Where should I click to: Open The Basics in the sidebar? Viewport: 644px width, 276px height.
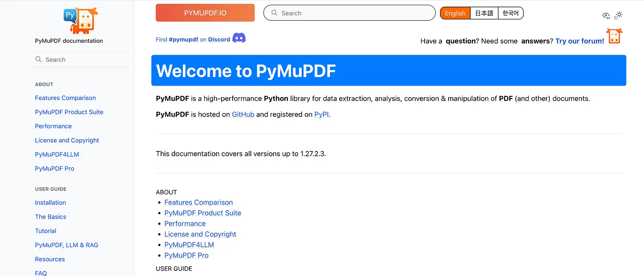tap(50, 217)
